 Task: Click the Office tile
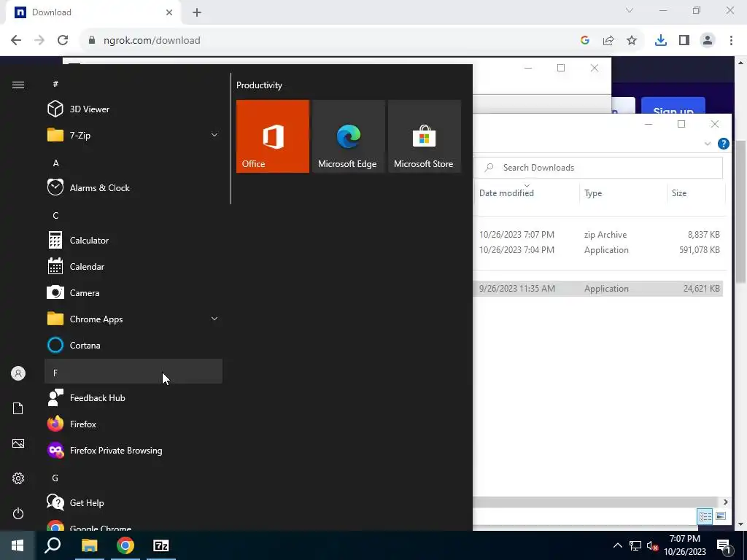[x=273, y=136]
